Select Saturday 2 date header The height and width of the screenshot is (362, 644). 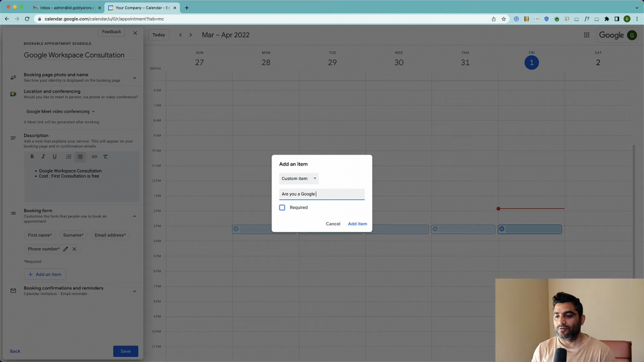click(598, 63)
